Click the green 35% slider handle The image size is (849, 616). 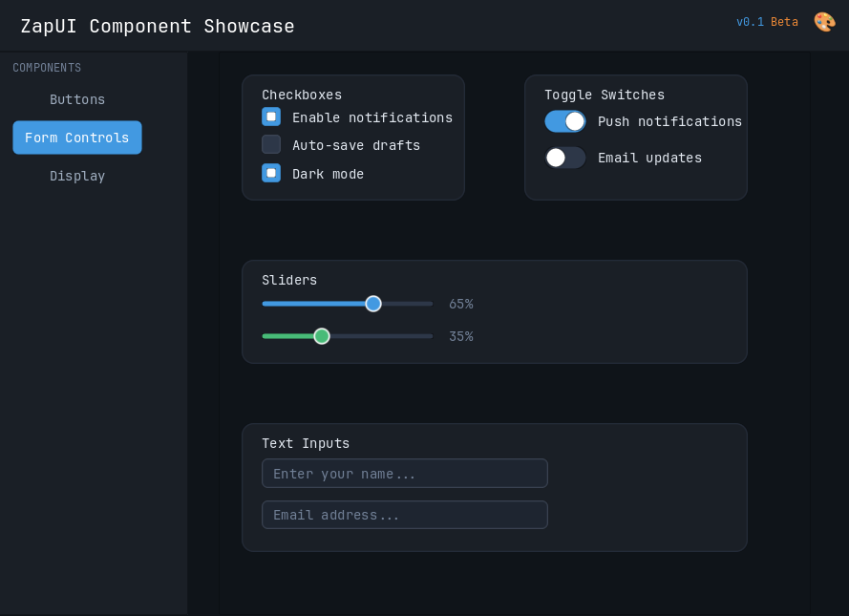tap(322, 336)
